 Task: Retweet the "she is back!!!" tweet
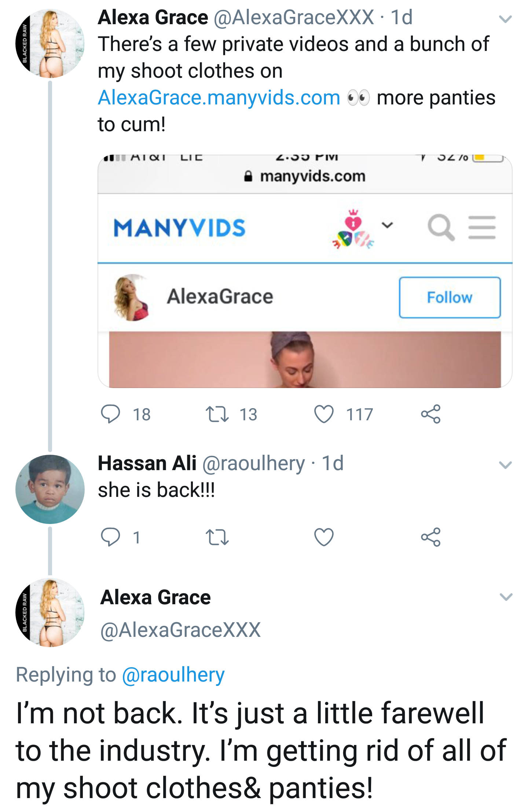click(217, 537)
